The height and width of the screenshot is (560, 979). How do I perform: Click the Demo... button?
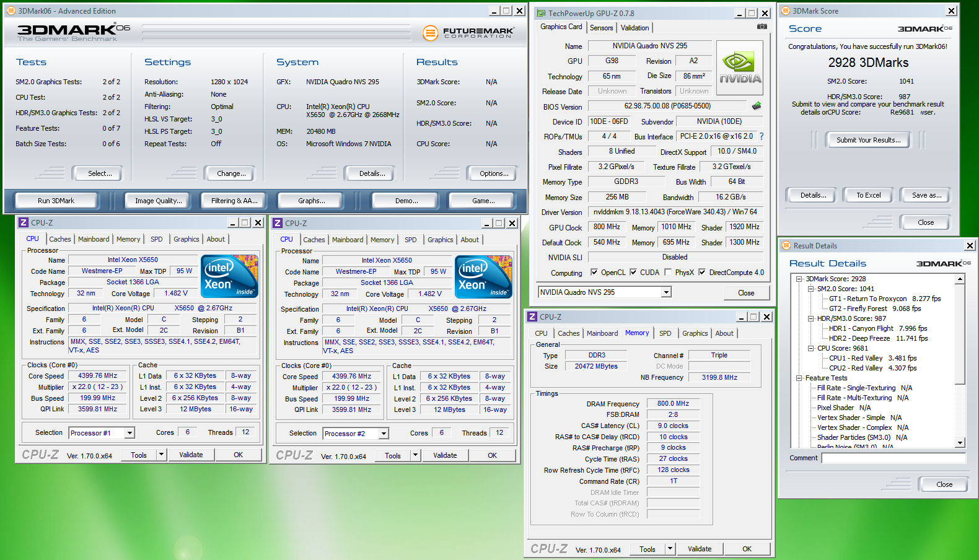click(x=406, y=201)
